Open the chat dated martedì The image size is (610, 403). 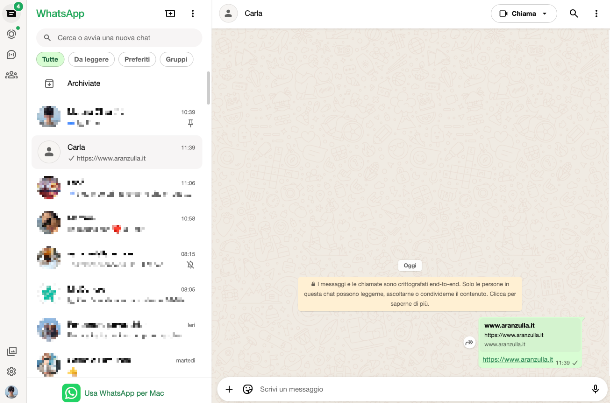pyautogui.click(x=117, y=364)
